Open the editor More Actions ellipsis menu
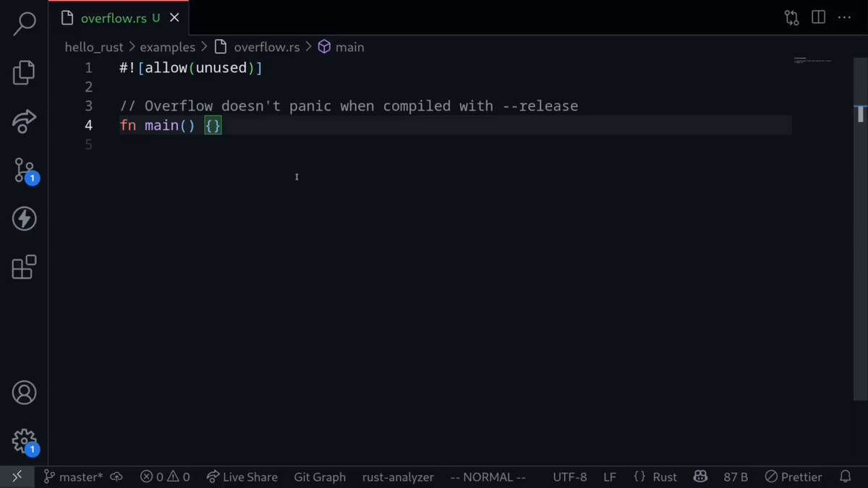This screenshot has width=868, height=488. click(x=844, y=17)
